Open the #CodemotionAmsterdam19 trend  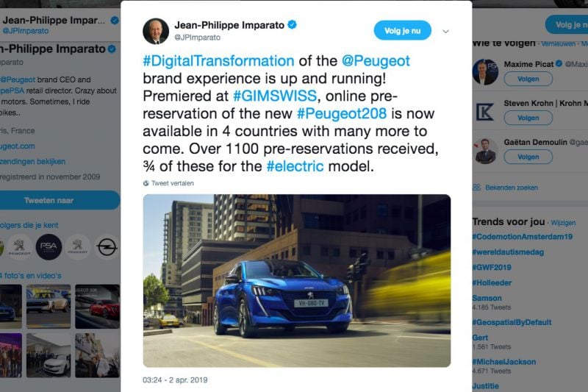(x=523, y=237)
